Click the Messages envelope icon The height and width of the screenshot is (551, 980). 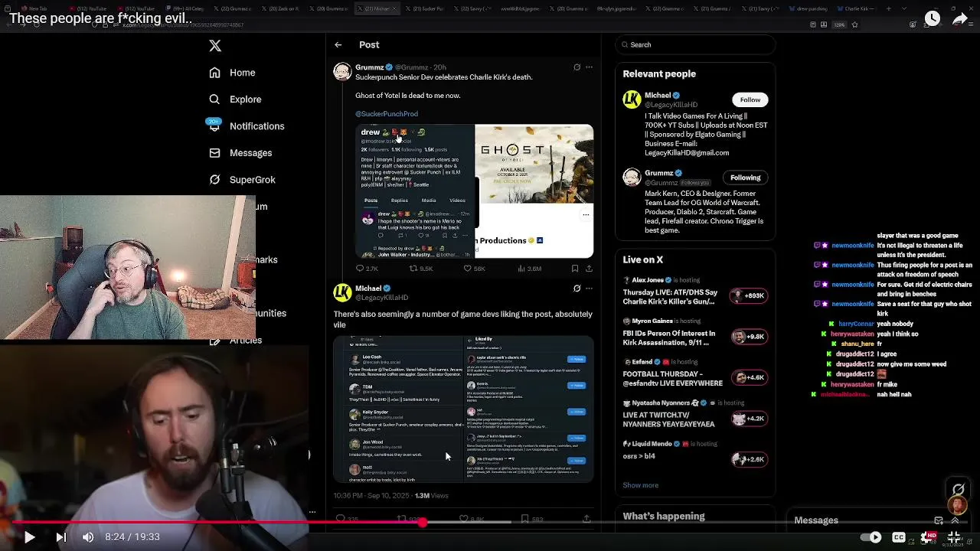214,153
